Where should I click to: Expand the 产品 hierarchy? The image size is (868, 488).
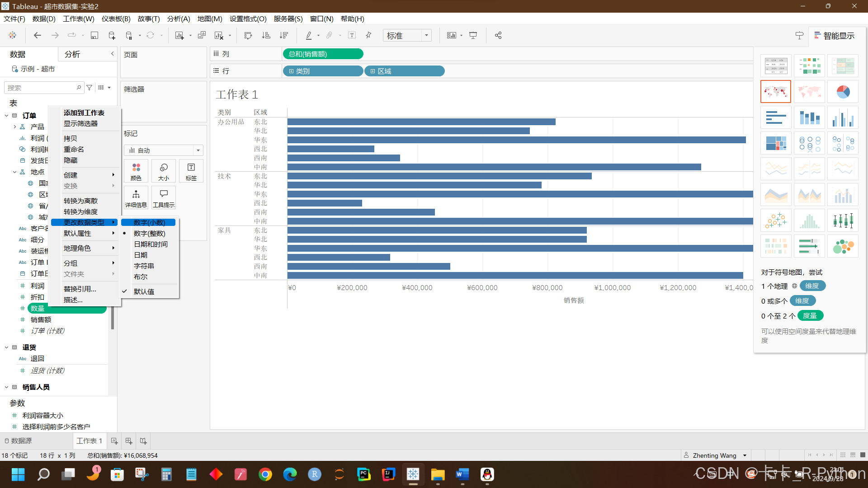click(x=14, y=127)
